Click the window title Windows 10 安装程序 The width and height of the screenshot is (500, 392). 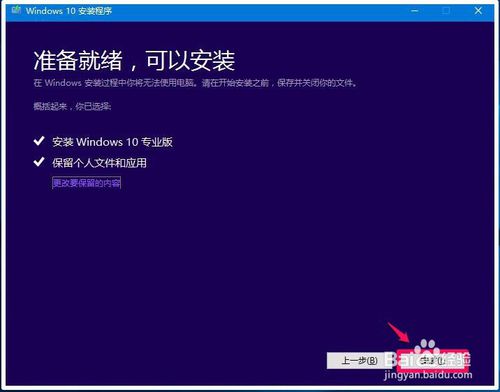coord(69,11)
